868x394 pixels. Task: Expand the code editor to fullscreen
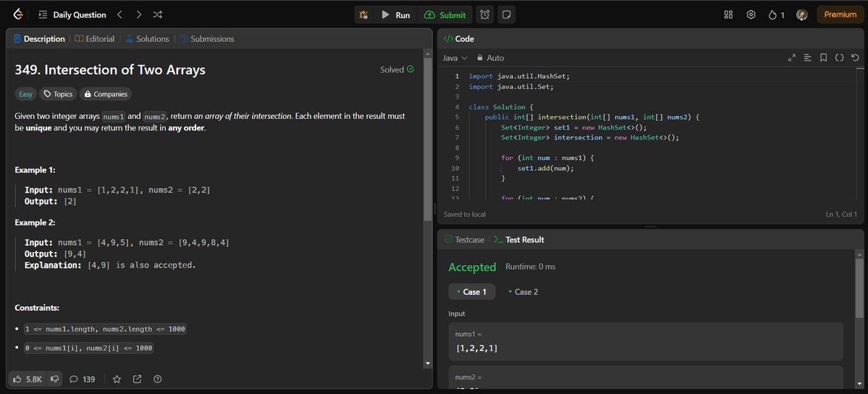(791, 58)
